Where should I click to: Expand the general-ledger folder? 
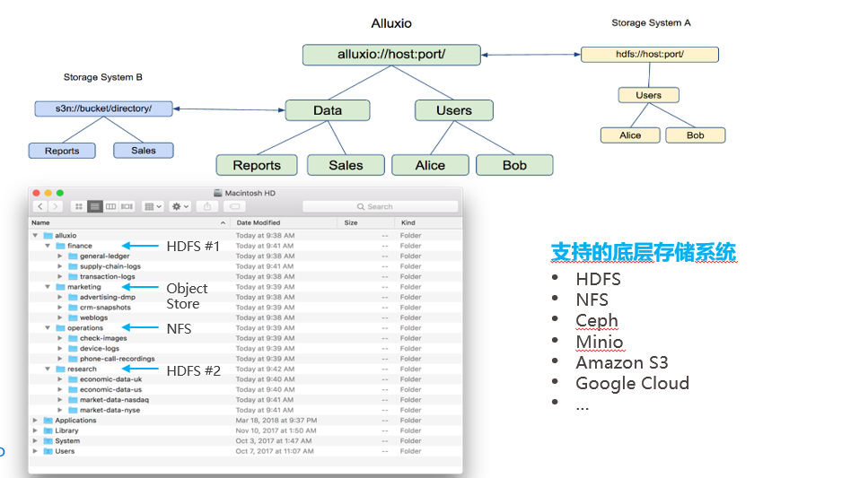click(60, 256)
